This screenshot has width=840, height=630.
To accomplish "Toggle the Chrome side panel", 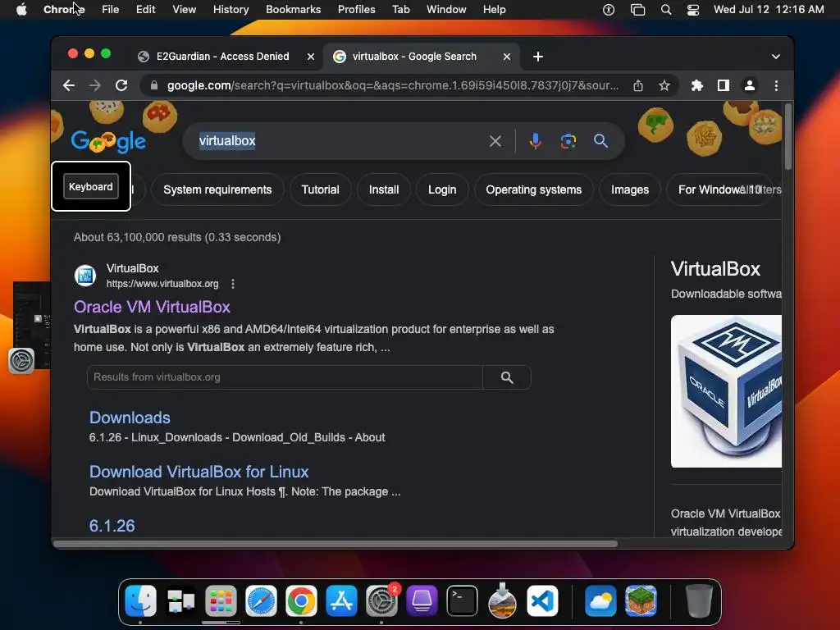I will coord(724,85).
